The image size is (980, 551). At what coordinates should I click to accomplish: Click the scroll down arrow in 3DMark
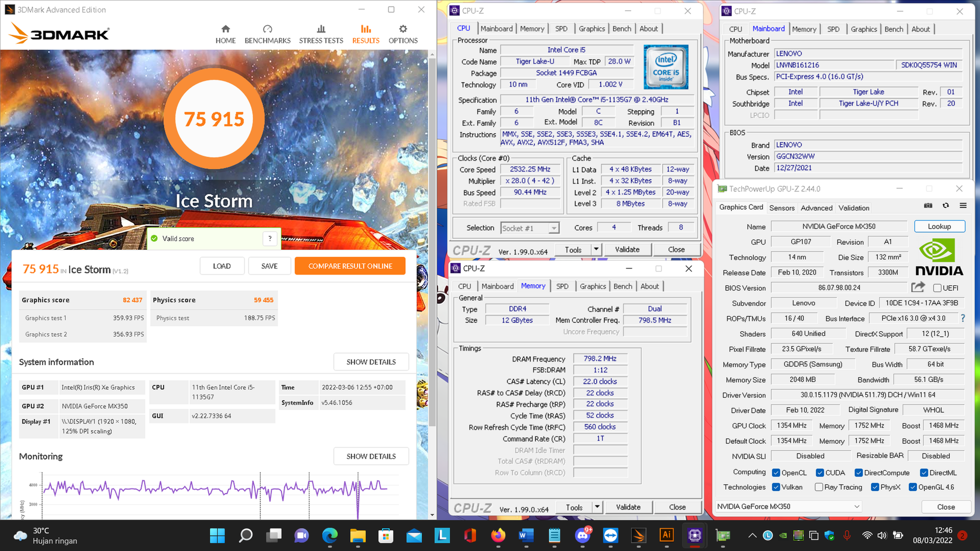point(432,515)
